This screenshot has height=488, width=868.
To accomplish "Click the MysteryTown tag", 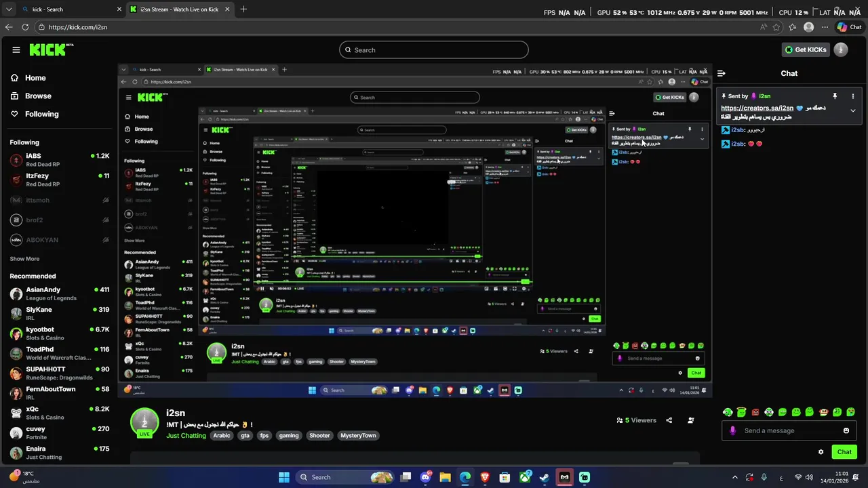I will (358, 436).
